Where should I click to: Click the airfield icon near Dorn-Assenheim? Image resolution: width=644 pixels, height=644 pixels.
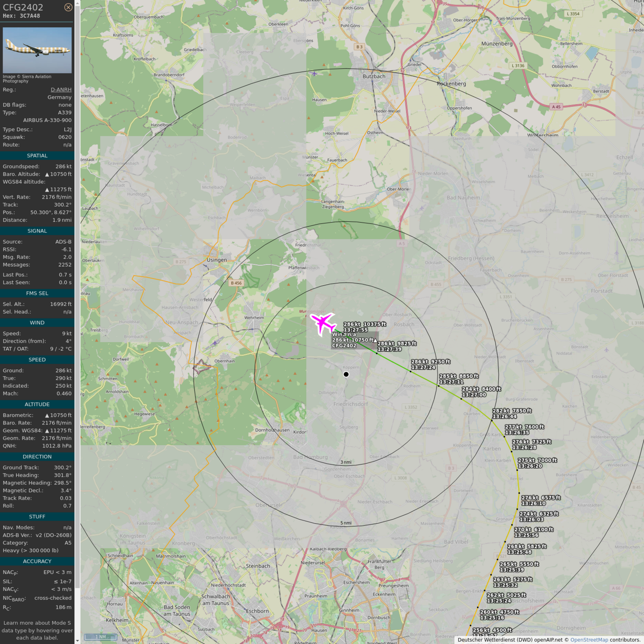point(616,253)
